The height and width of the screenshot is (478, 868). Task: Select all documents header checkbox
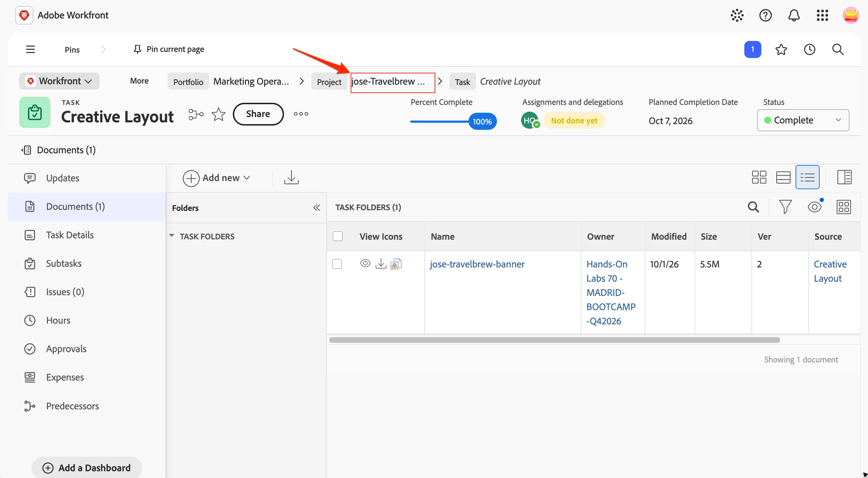pyautogui.click(x=338, y=236)
